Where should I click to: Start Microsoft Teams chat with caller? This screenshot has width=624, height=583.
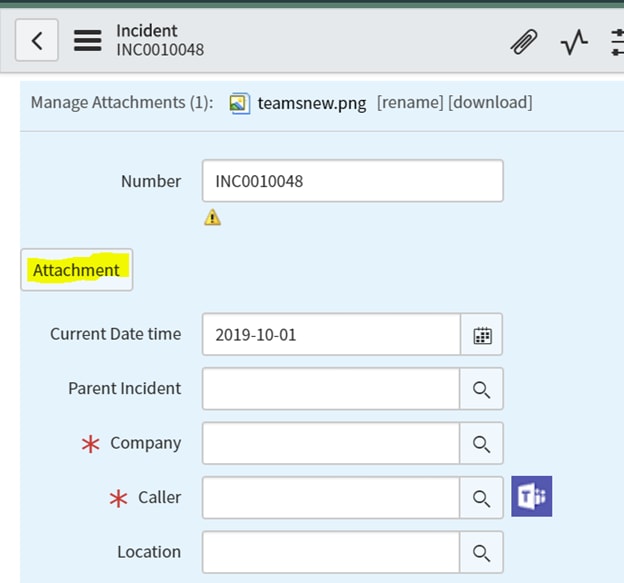(531, 496)
